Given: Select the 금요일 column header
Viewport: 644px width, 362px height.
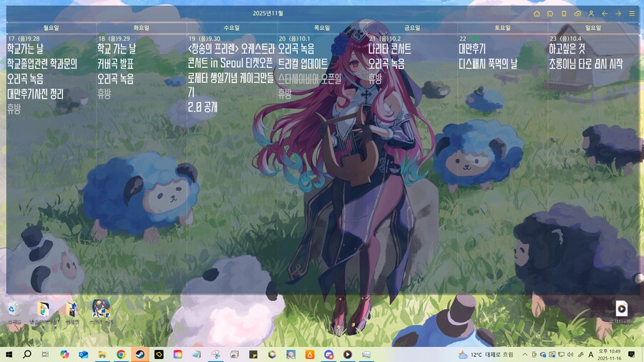Looking at the screenshot, I should 412,27.
